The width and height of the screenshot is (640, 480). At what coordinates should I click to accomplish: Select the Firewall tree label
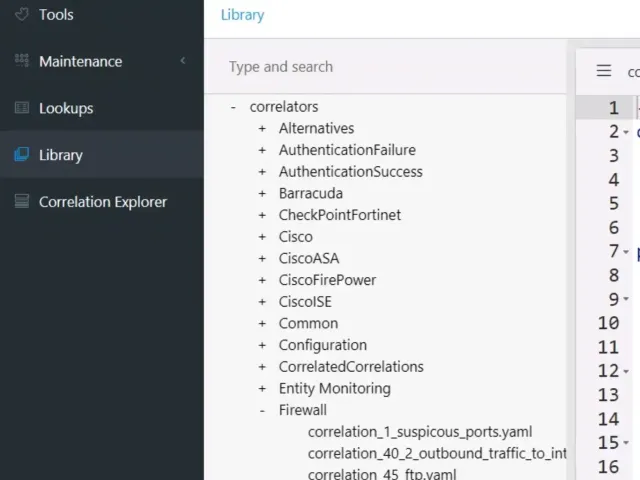(x=302, y=410)
